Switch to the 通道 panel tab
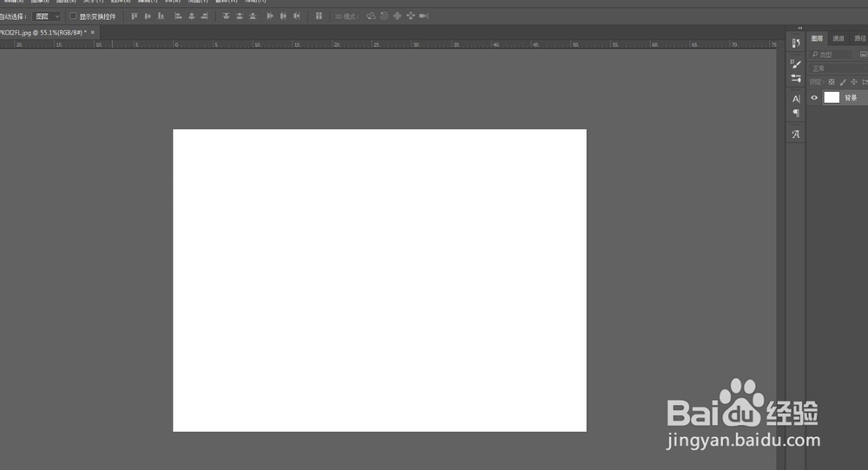The image size is (868, 470). [x=838, y=38]
